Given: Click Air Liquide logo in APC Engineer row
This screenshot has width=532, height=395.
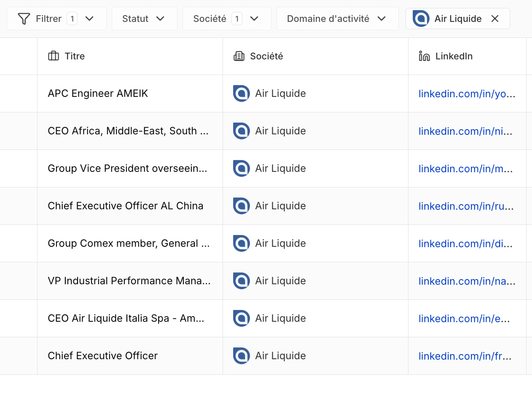Looking at the screenshot, I should point(242,93).
